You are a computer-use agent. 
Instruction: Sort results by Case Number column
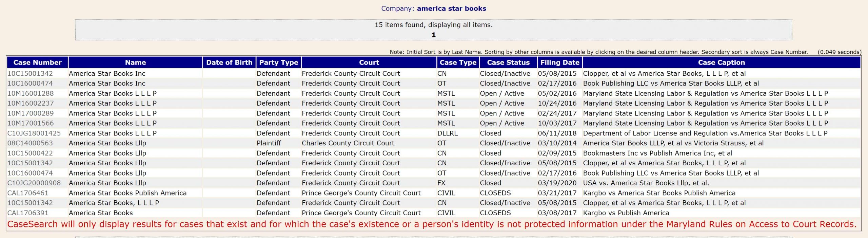tap(37, 62)
